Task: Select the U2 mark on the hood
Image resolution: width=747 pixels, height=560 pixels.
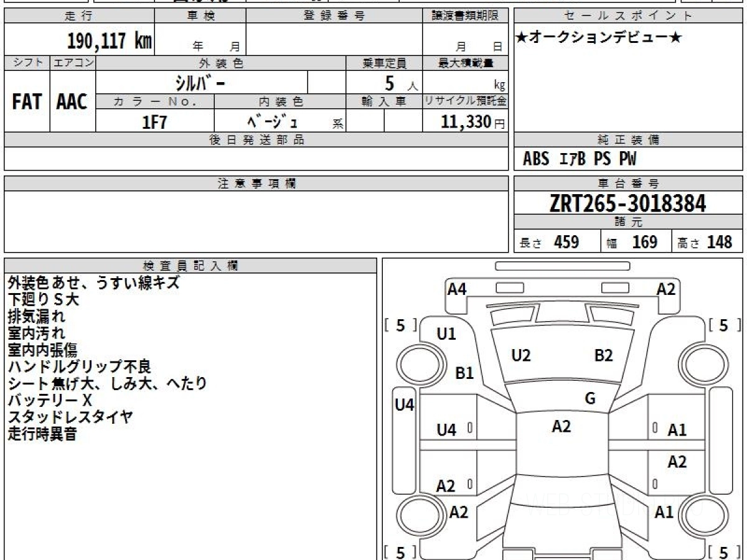Action: [520, 355]
